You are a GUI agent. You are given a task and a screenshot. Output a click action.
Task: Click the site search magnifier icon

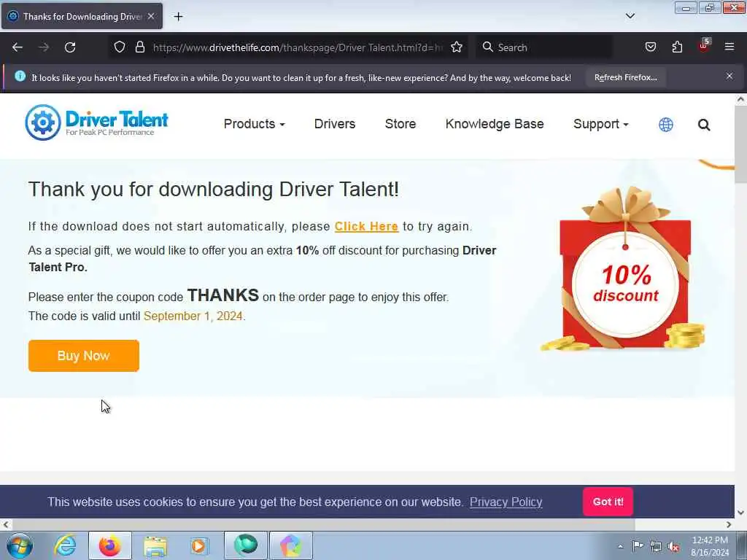tap(704, 125)
